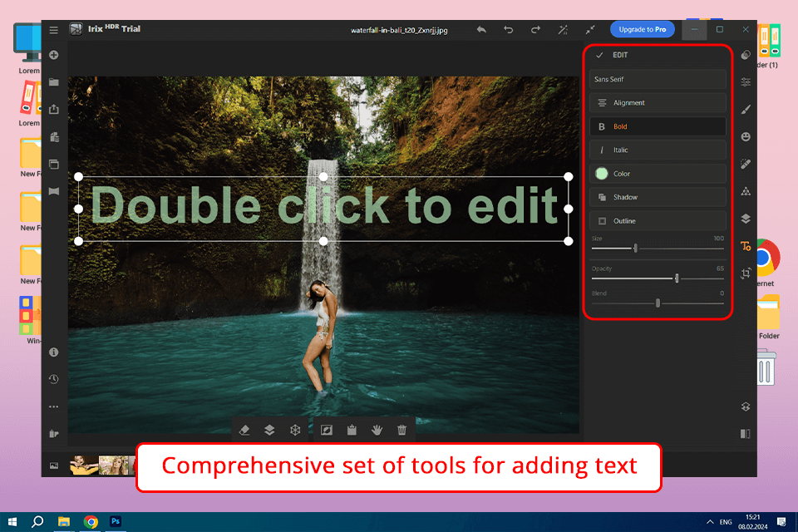The image size is (798, 532).
Task: Select the healing bandage tool
Action: 746,164
